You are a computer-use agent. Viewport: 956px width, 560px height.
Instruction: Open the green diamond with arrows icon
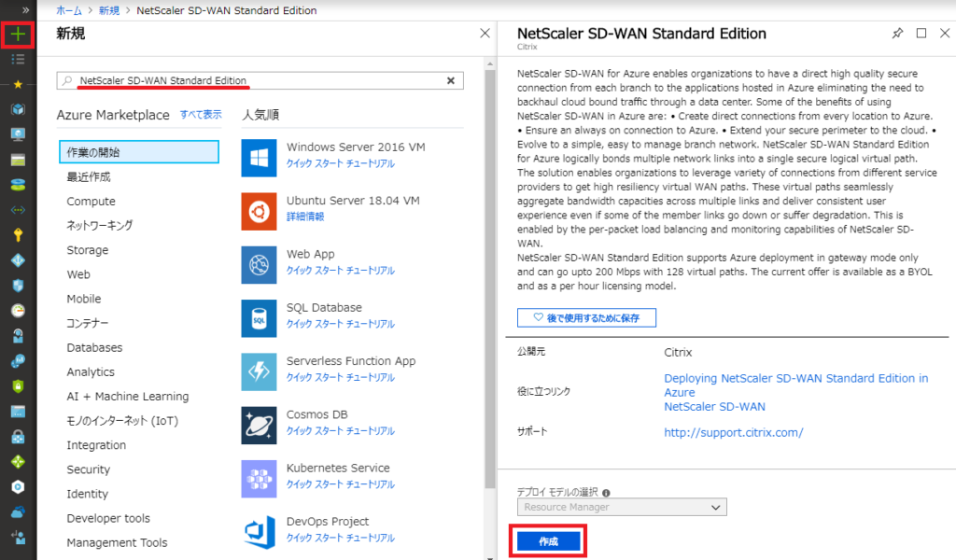(x=18, y=461)
